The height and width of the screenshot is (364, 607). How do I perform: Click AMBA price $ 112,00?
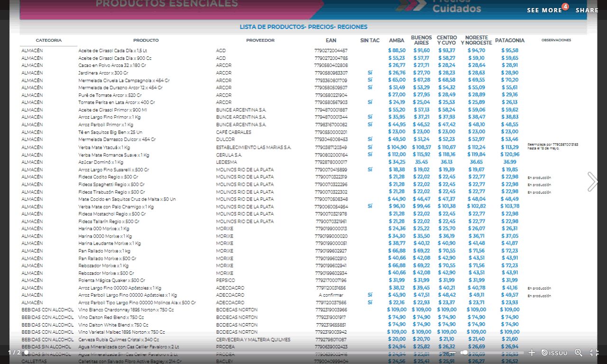pyautogui.click(x=397, y=155)
